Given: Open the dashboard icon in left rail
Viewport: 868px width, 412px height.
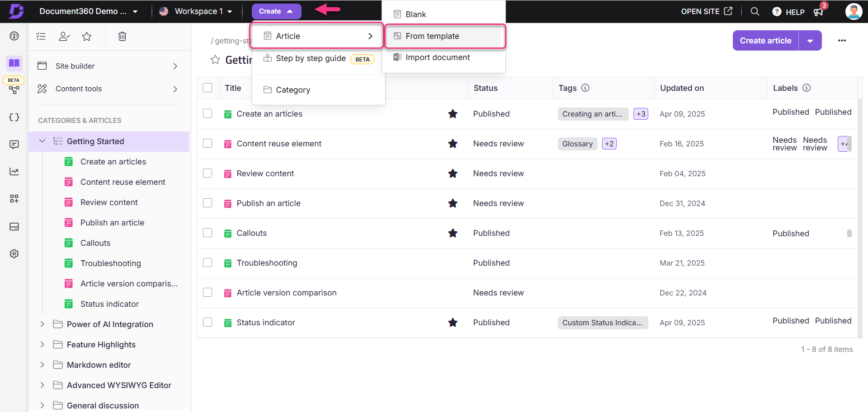Looking at the screenshot, I should click(14, 36).
